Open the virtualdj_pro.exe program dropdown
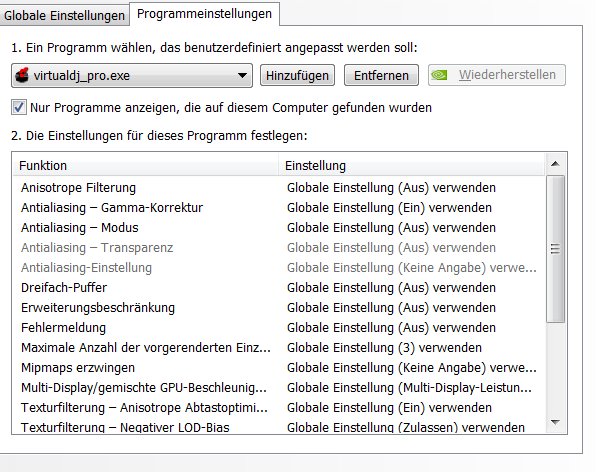This screenshot has width=596, height=472. (x=132, y=76)
